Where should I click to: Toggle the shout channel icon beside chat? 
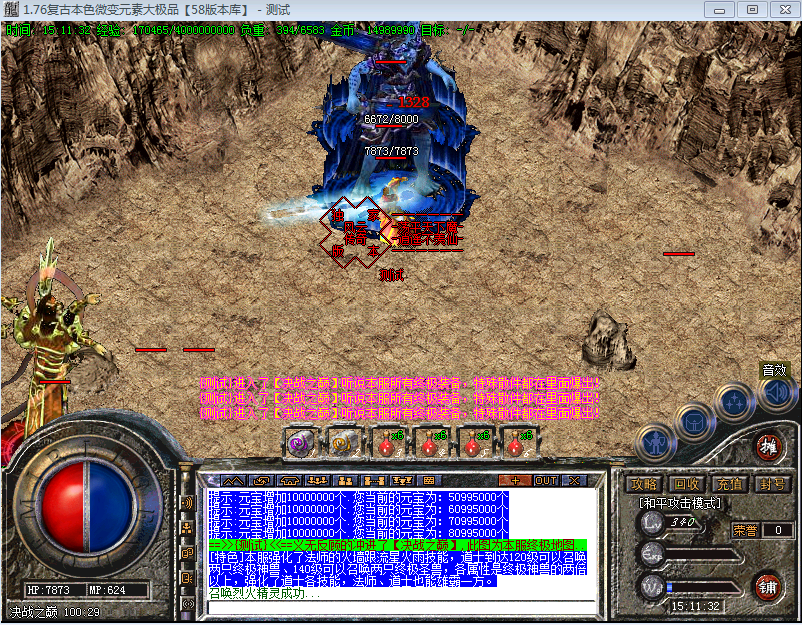187,503
